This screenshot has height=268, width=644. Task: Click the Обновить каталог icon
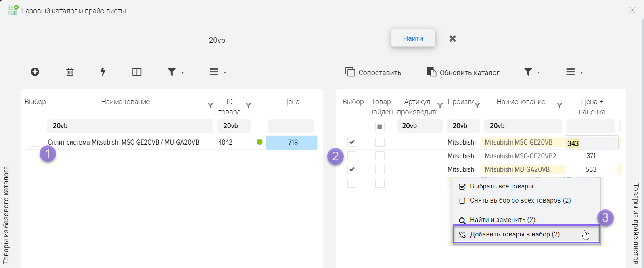pos(431,72)
